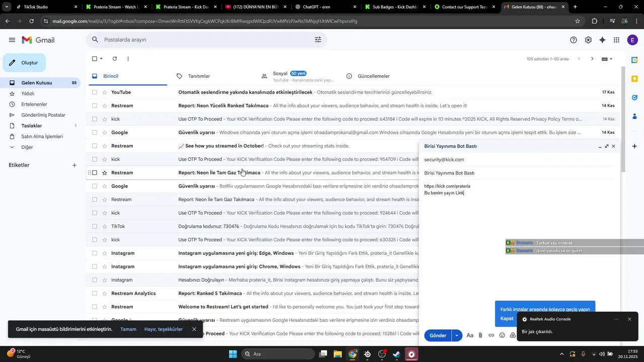Viewport: 644px width, 362px height.
Task: Star the YouTube email
Action: pyautogui.click(x=105, y=93)
